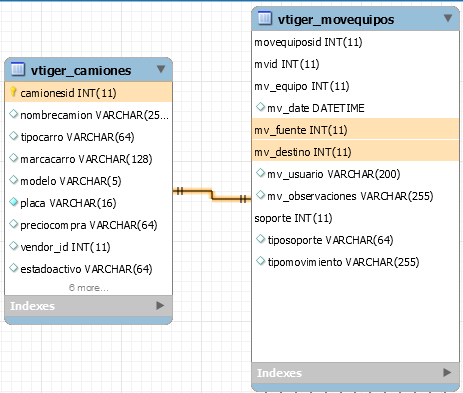Image resolution: width=463 pixels, height=393 pixels.
Task: Click the diamond icon beside mv_date
Action: pos(260,107)
